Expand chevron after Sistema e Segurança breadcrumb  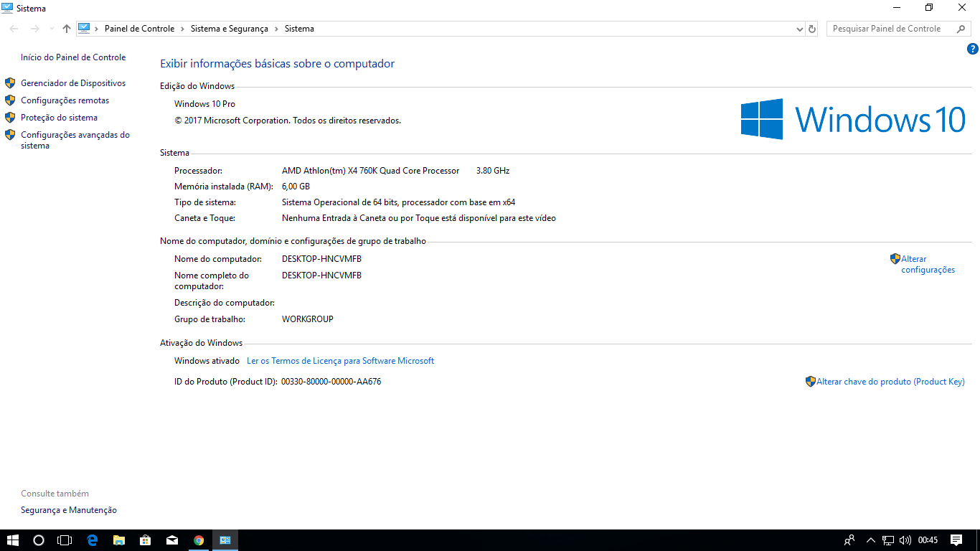click(277, 29)
